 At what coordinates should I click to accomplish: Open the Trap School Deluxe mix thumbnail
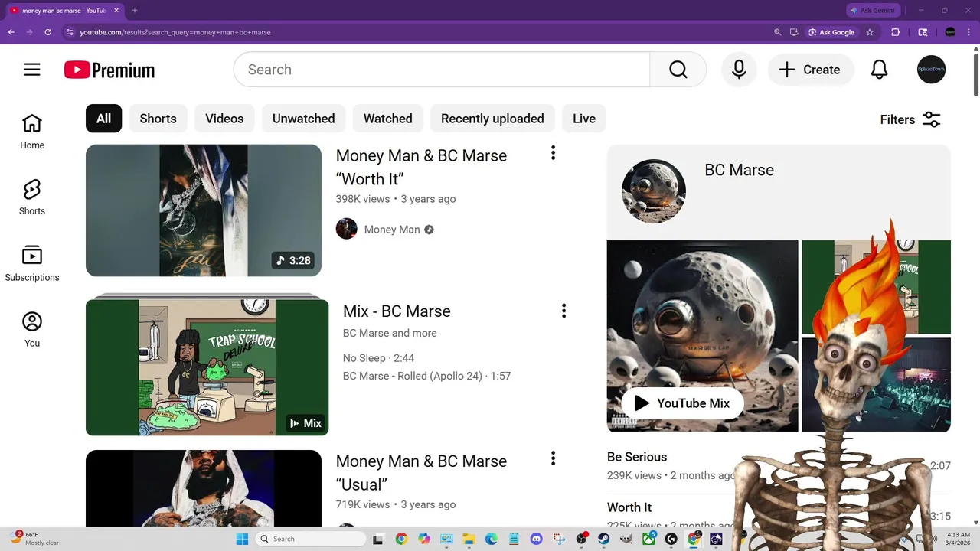207,367
